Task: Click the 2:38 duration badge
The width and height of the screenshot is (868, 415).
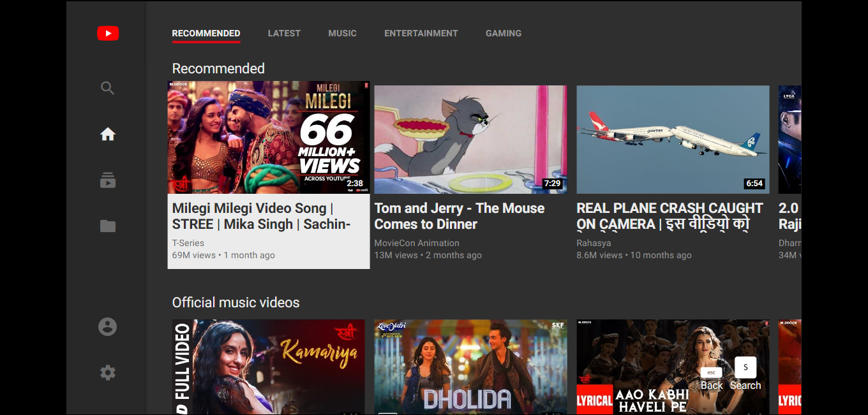Action: pos(355,184)
